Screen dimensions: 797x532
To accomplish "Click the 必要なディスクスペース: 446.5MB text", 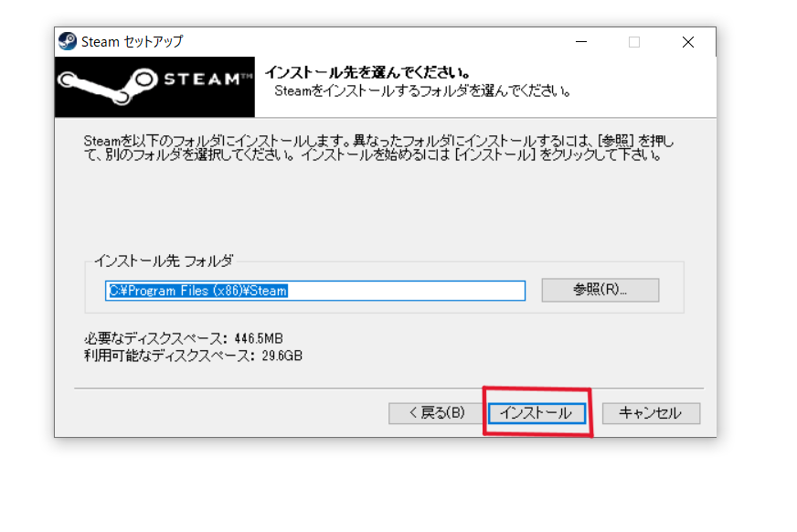I will (x=184, y=338).
